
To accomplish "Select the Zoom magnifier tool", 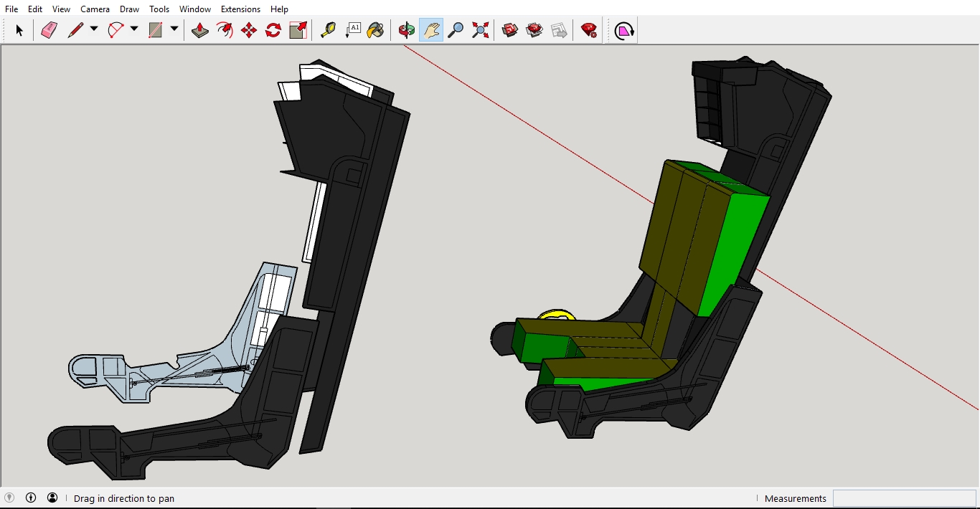I will coord(456,30).
